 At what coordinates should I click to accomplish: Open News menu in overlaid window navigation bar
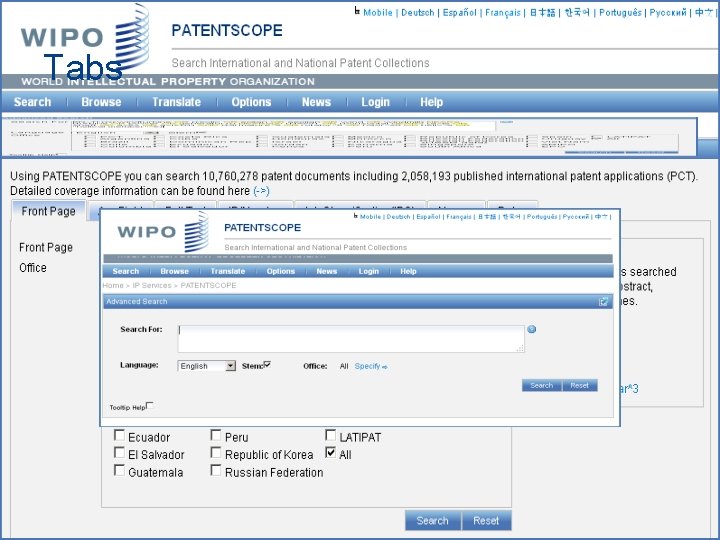pyautogui.click(x=327, y=271)
